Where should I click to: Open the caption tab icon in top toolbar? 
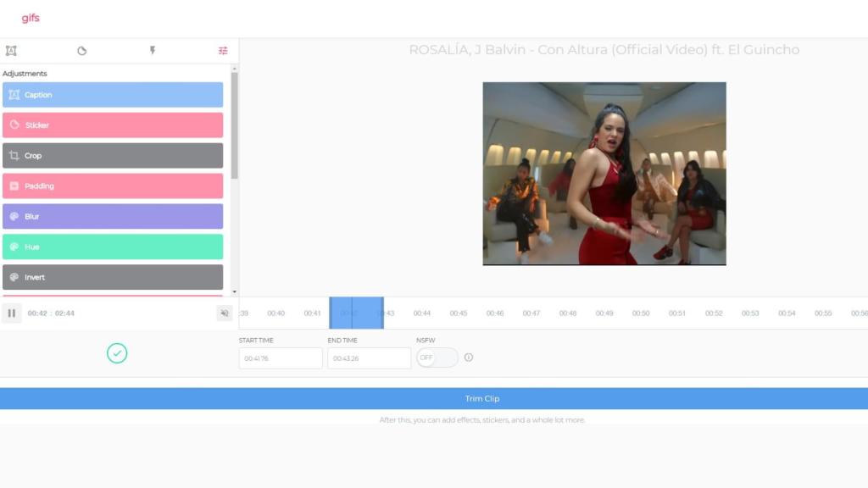[11, 51]
